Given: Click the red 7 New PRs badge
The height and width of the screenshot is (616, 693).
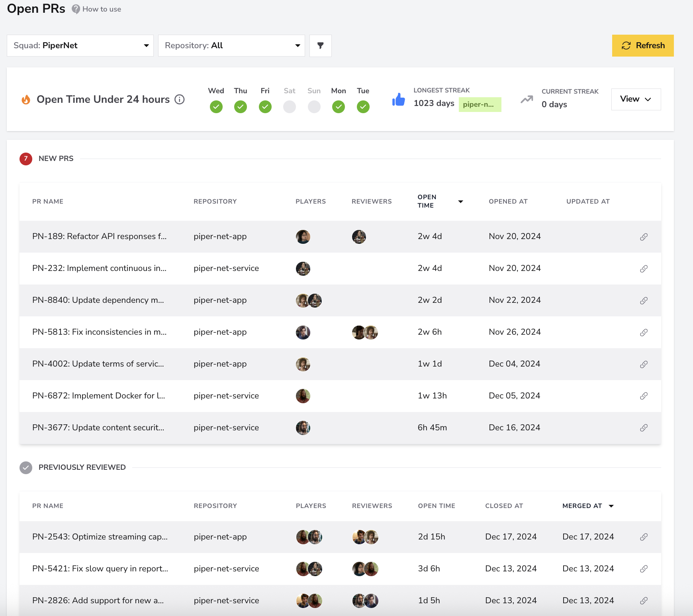Looking at the screenshot, I should [26, 159].
